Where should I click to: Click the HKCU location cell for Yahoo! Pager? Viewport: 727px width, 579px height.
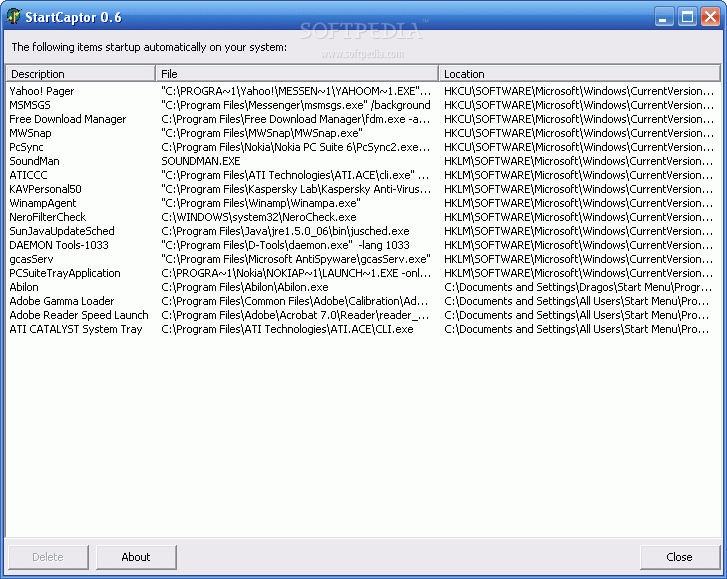tap(579, 91)
